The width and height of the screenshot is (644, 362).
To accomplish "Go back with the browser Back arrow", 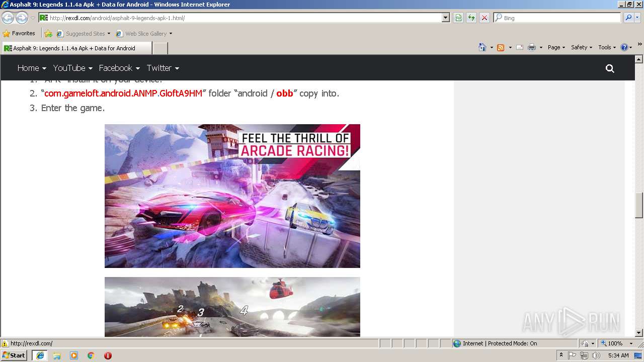I will coord(8,18).
